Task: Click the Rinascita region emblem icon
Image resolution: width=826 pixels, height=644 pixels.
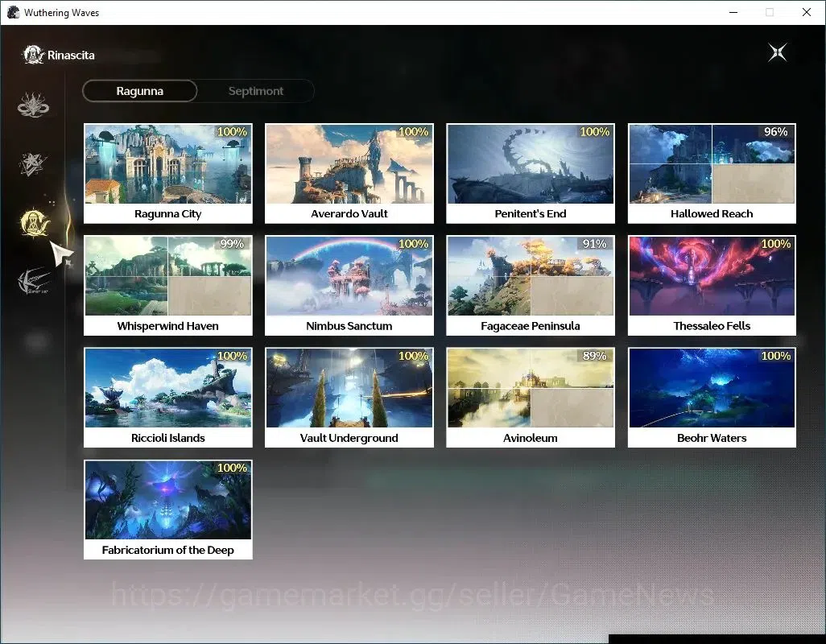Action: 33,55
